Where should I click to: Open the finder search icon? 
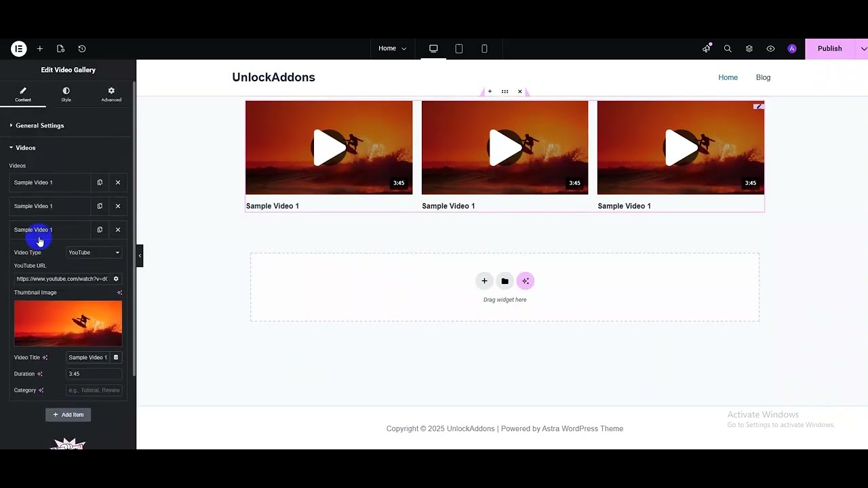coord(728,49)
